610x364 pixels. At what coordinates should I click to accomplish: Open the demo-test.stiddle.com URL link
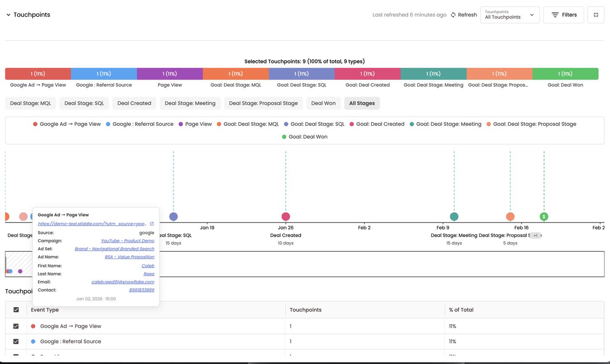(92, 224)
